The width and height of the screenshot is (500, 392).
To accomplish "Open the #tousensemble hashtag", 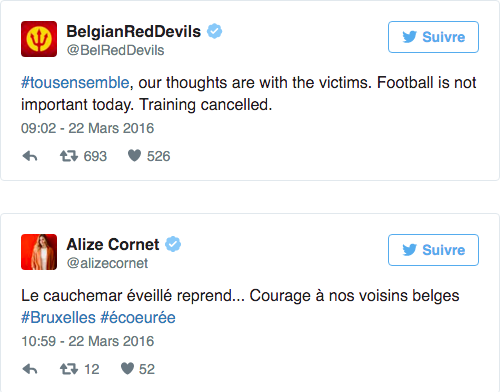I will click(75, 83).
